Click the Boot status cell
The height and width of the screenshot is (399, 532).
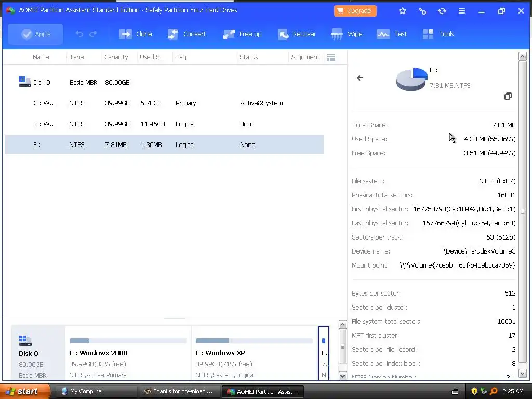tap(247, 124)
